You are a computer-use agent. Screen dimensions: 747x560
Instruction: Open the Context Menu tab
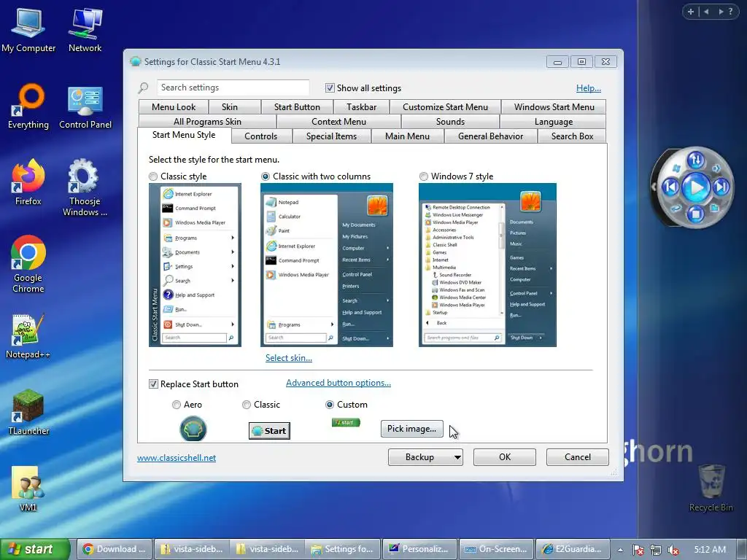pyautogui.click(x=338, y=122)
